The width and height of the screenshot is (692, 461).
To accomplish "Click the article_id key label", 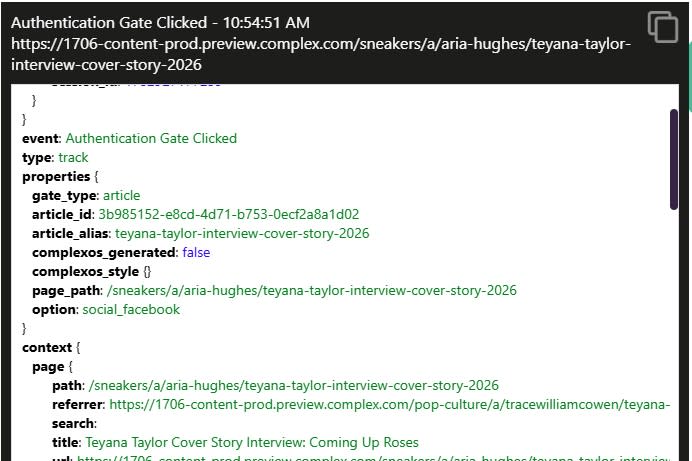I will 61,214.
